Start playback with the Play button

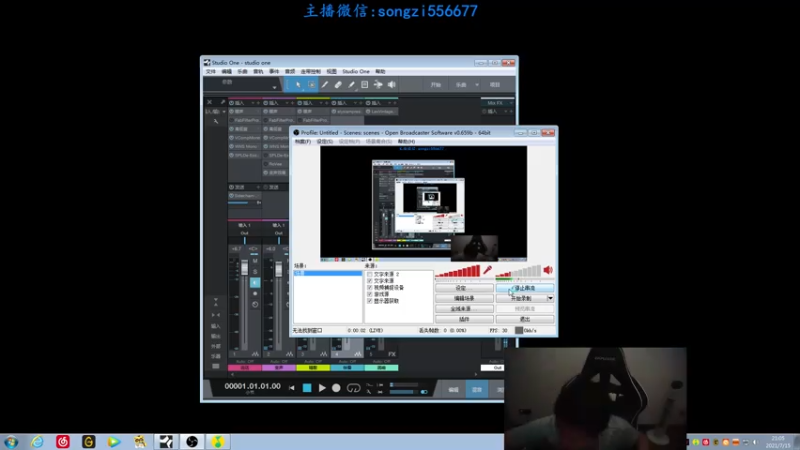[x=322, y=388]
